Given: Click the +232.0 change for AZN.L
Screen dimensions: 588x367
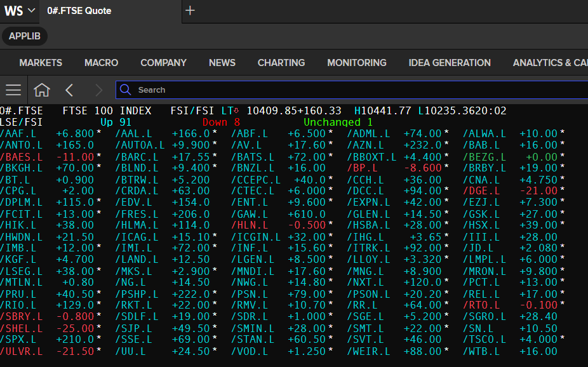Looking at the screenshot, I should [x=423, y=145].
